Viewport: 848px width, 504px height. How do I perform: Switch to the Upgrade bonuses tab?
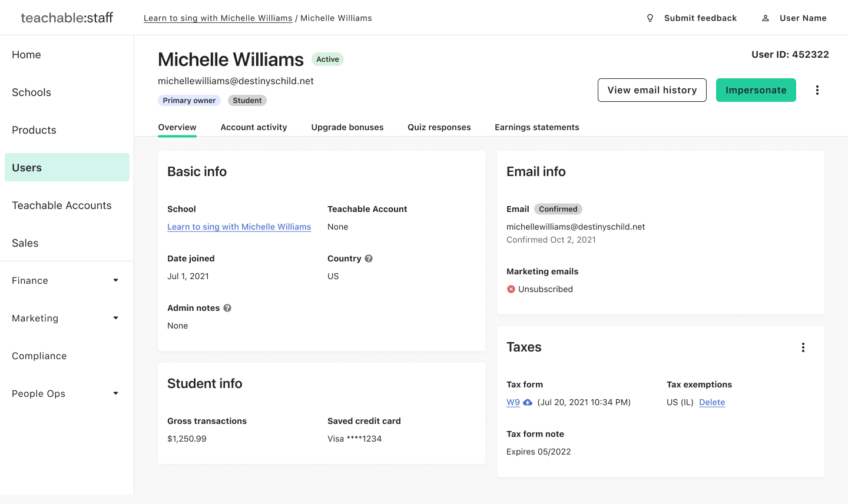347,127
